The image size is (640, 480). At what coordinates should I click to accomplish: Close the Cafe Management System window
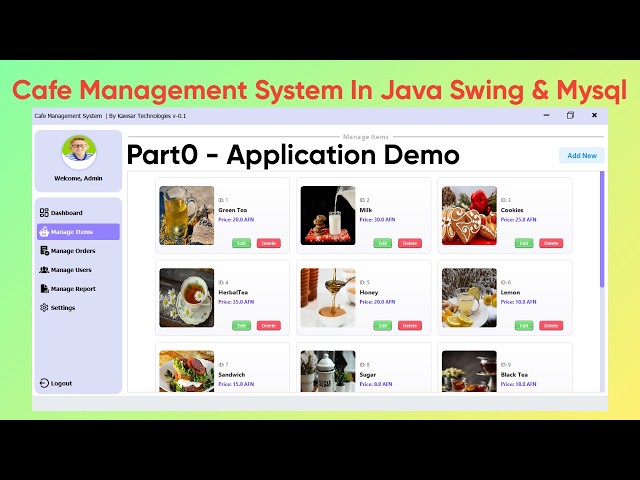tap(594, 116)
